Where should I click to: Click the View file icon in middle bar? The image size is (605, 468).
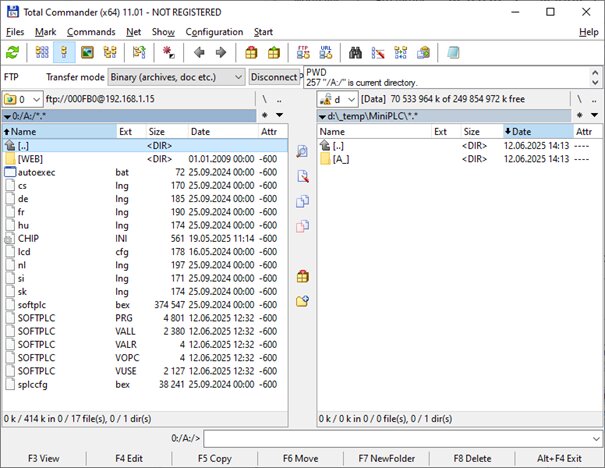tap(302, 150)
